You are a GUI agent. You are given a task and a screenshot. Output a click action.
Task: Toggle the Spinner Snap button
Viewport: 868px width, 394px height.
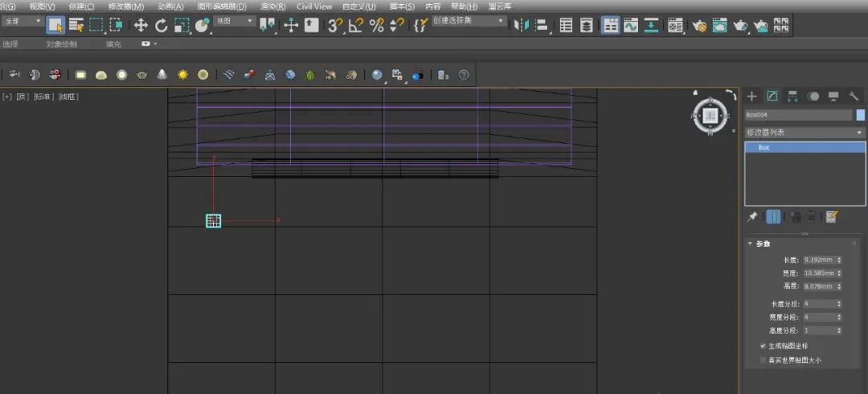pyautogui.click(x=396, y=25)
